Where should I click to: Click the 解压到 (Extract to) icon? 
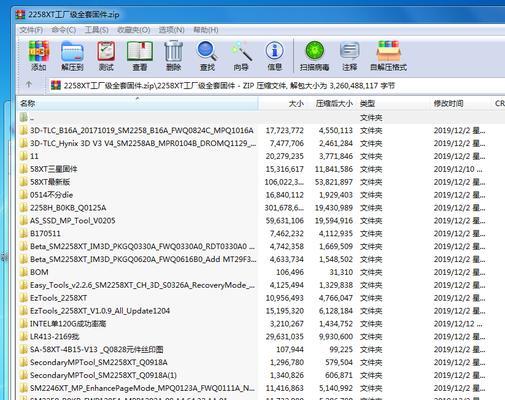tap(72, 55)
